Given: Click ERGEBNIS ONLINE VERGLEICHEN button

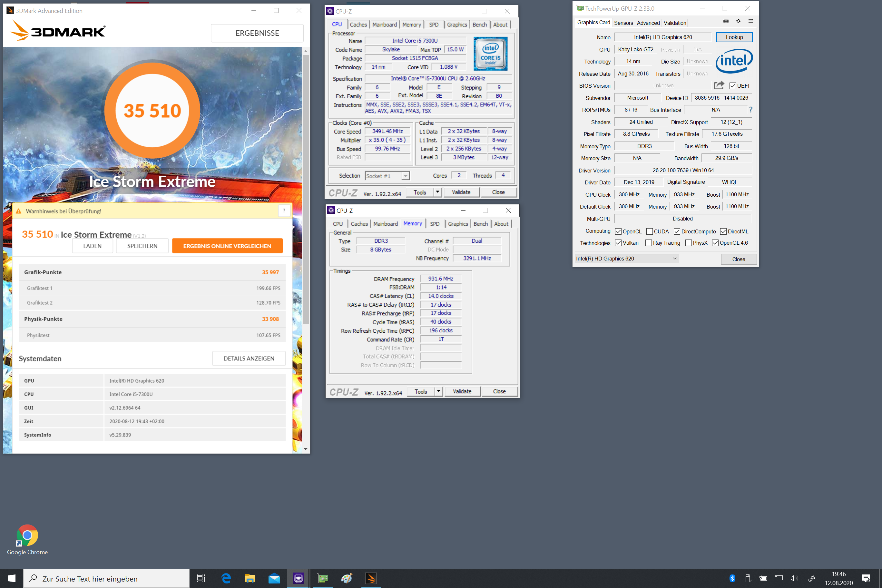Looking at the screenshot, I should pos(227,246).
